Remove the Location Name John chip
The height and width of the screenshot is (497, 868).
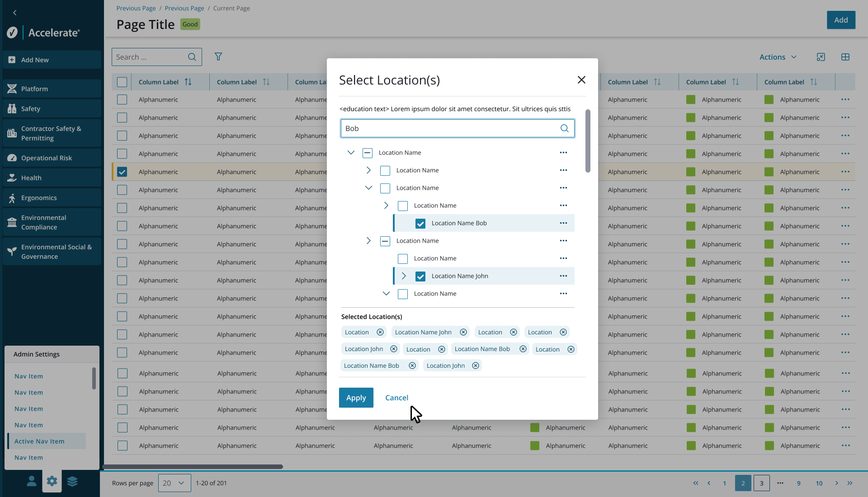tap(463, 332)
